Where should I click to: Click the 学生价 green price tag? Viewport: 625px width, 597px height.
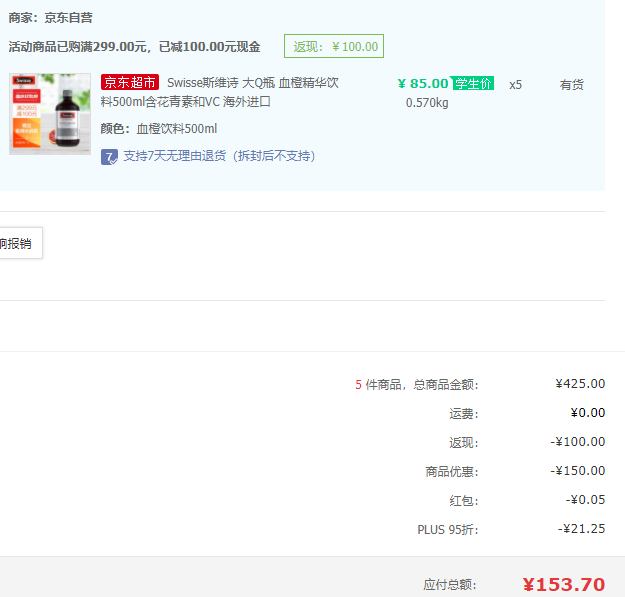click(x=473, y=83)
